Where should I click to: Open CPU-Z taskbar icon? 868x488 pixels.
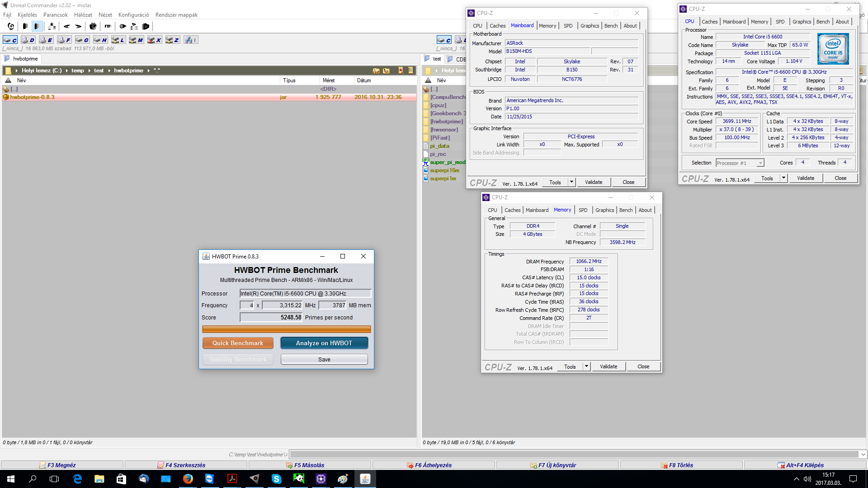pos(321,479)
